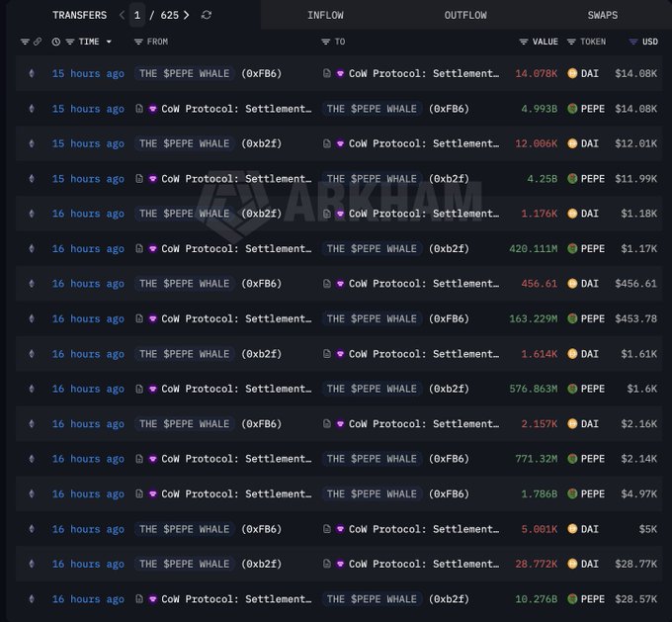Click Ethereum icon on 4.993B PEPE row

click(x=32, y=109)
